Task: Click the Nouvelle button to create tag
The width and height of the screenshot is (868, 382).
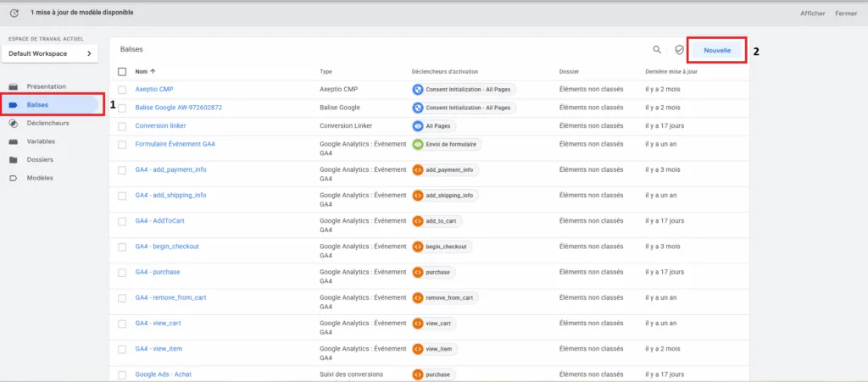Action: tap(717, 50)
